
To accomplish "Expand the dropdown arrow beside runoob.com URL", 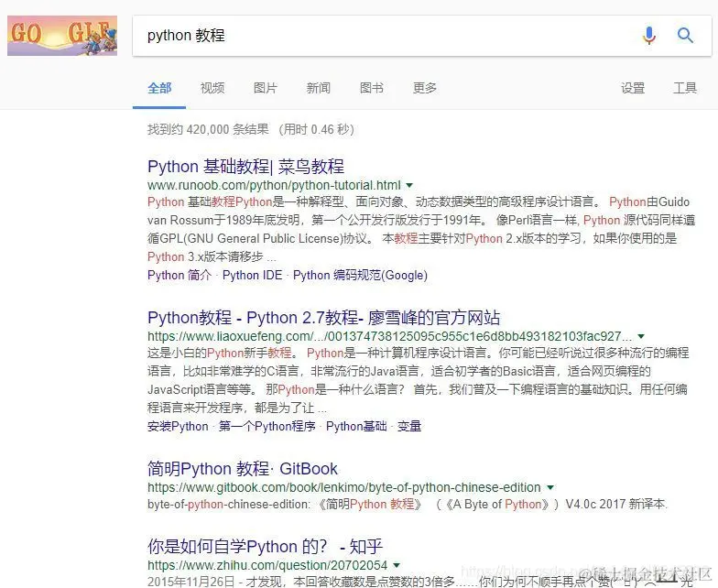I will [409, 185].
